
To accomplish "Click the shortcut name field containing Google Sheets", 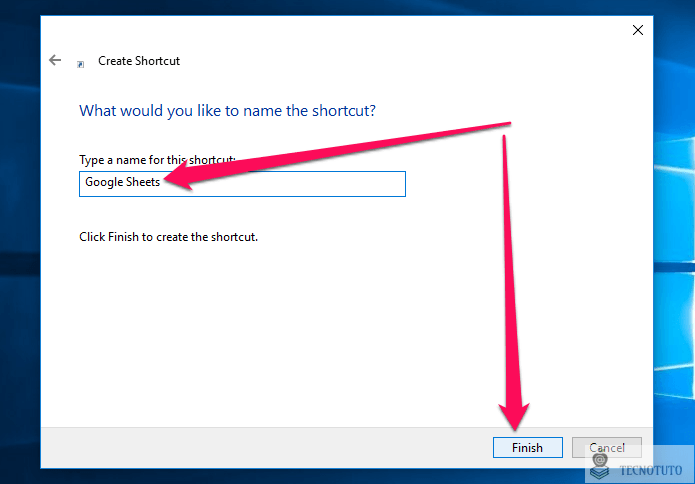I will coord(242,183).
